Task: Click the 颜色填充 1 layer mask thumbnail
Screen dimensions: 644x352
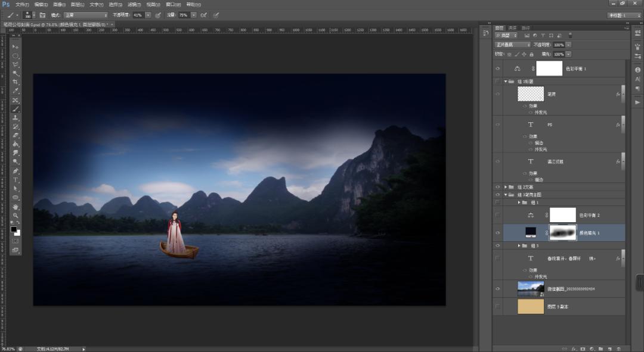Action: click(562, 233)
